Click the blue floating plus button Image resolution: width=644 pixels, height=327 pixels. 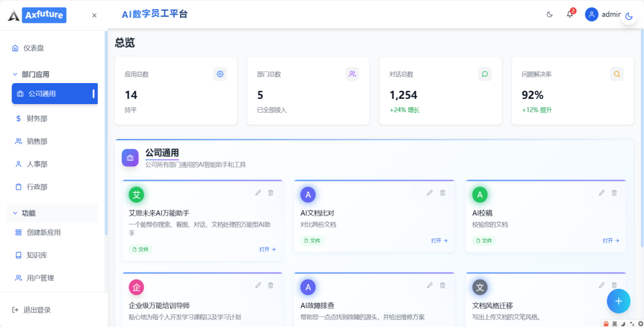coord(618,301)
